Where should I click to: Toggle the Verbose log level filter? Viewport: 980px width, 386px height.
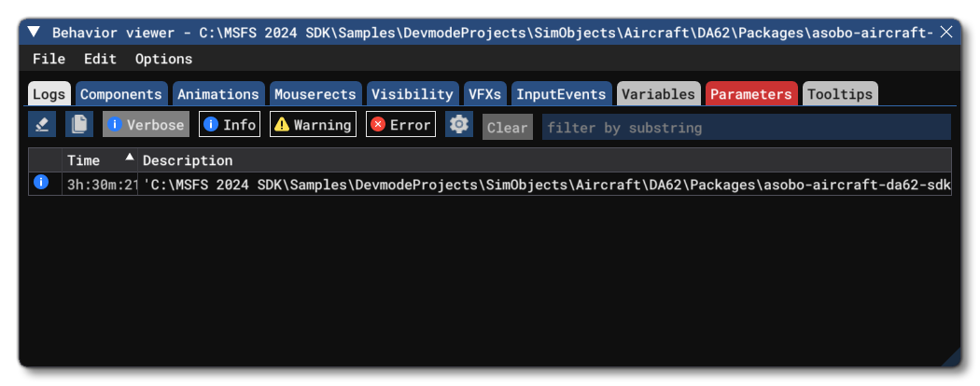click(146, 125)
